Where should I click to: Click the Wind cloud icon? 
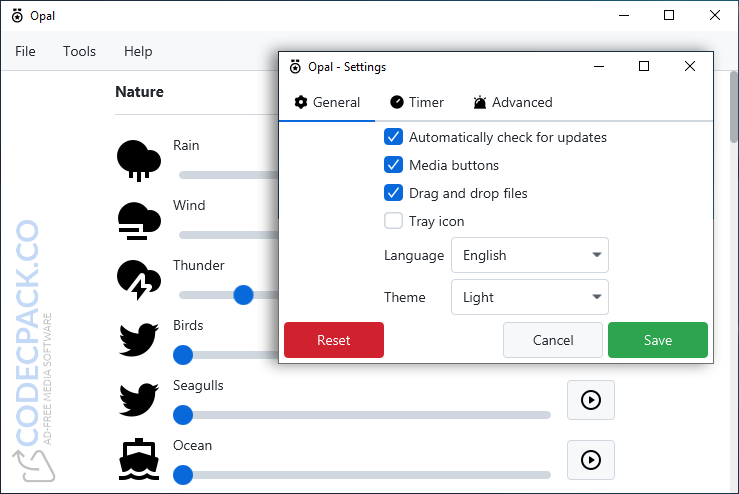click(139, 219)
